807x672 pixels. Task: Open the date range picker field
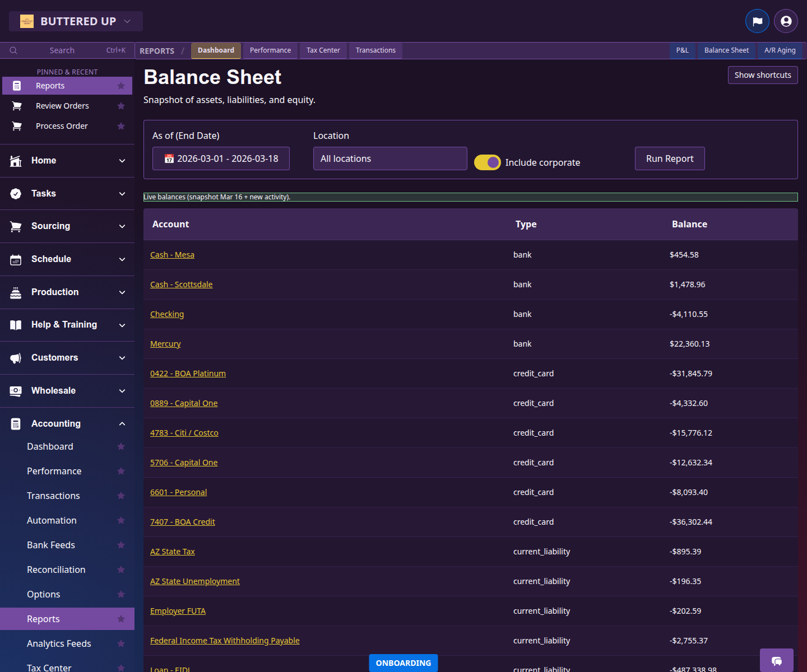pyautogui.click(x=221, y=158)
